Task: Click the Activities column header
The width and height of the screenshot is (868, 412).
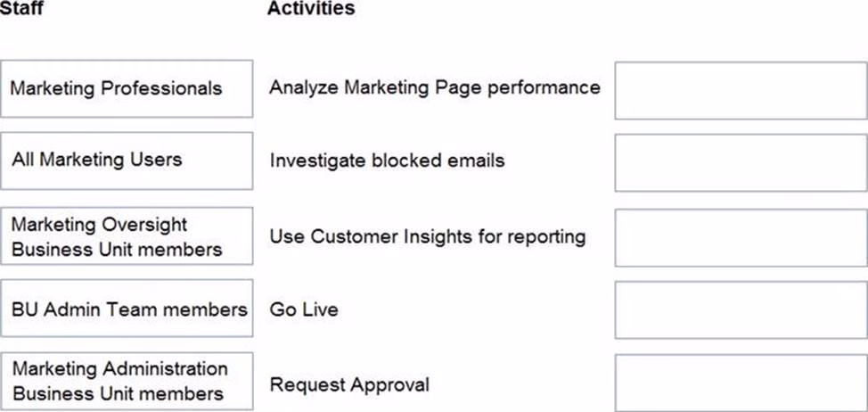Action: pyautogui.click(x=310, y=9)
